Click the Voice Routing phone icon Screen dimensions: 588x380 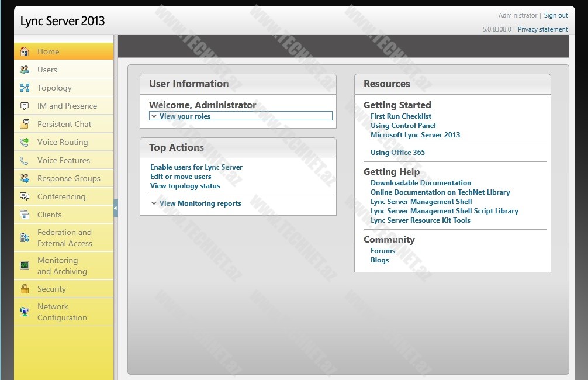pyautogui.click(x=24, y=142)
